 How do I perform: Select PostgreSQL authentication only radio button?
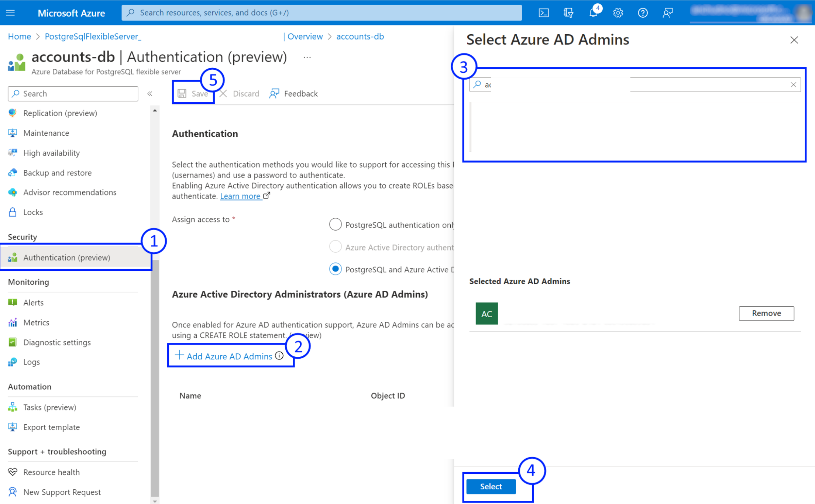coord(335,225)
